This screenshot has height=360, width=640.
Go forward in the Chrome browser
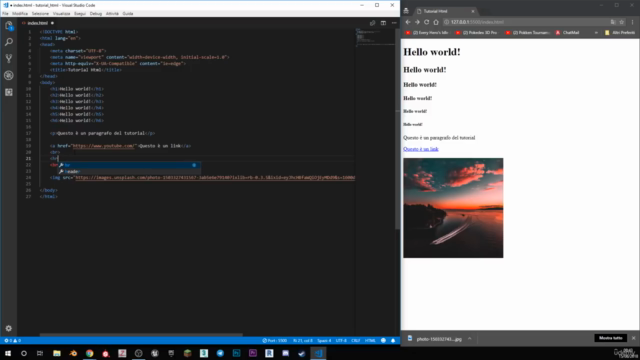(417, 22)
